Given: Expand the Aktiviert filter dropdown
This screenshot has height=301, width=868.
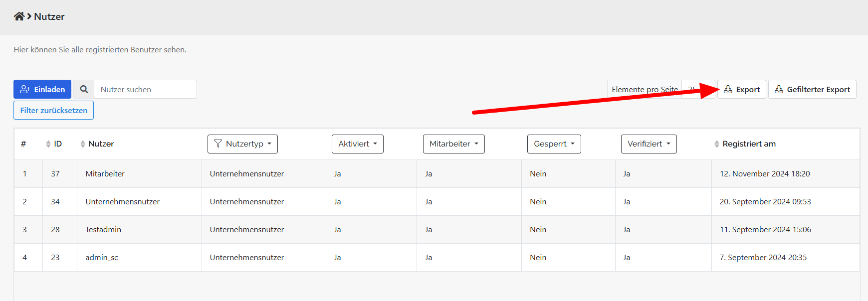Looking at the screenshot, I should [357, 144].
